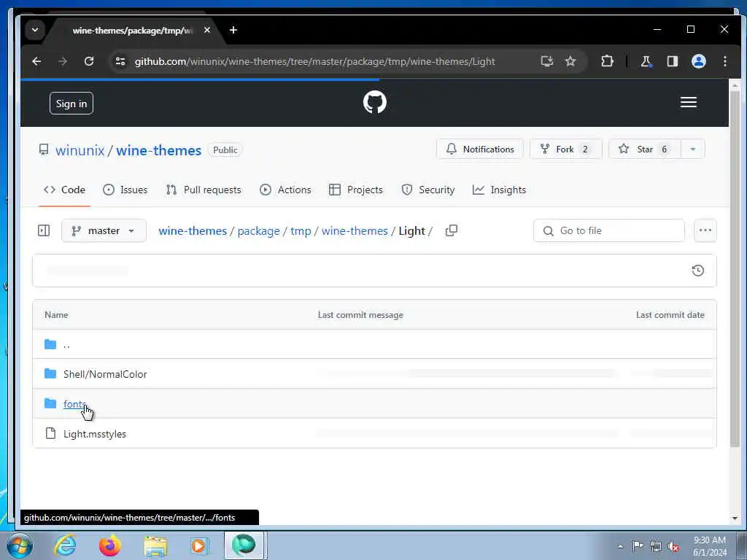Open the Actions tab
Screen dimensions: 747x560
[x=285, y=190]
